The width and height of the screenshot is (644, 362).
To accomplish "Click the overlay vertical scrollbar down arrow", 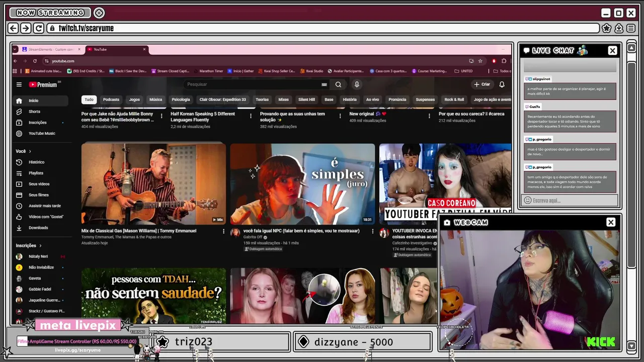I will coord(632,345).
